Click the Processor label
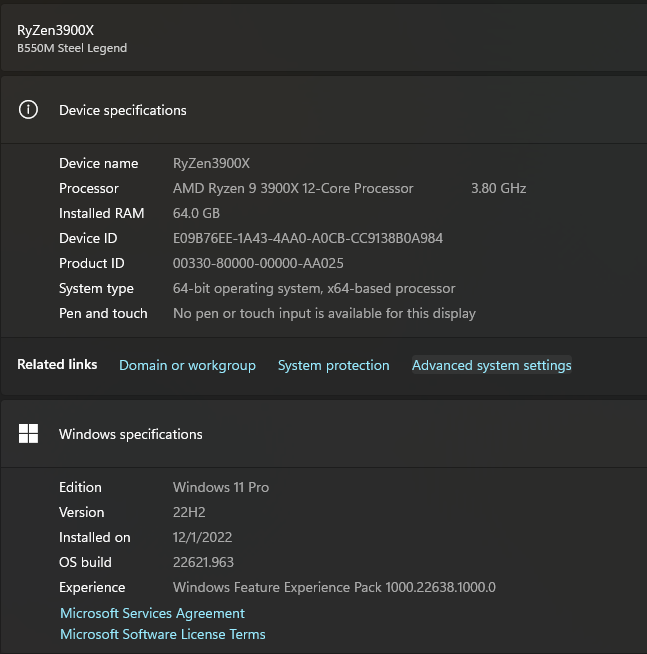Viewport: 647px width, 654px height. click(89, 188)
